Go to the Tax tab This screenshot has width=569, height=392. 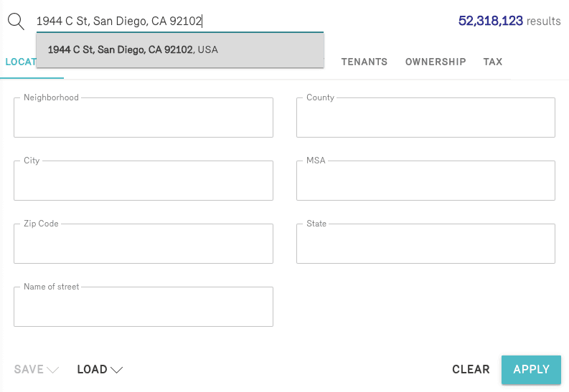click(493, 62)
